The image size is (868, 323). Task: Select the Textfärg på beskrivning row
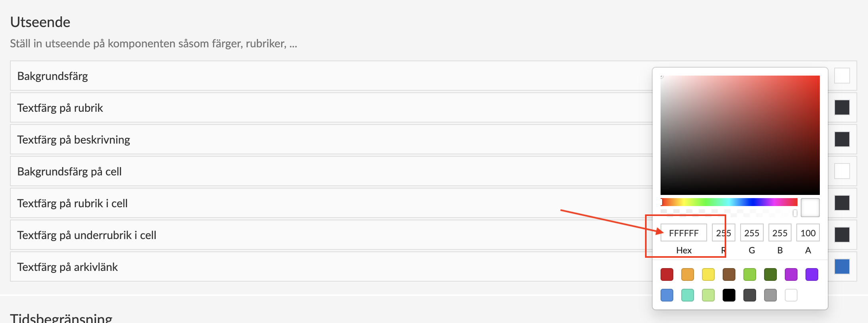point(319,140)
